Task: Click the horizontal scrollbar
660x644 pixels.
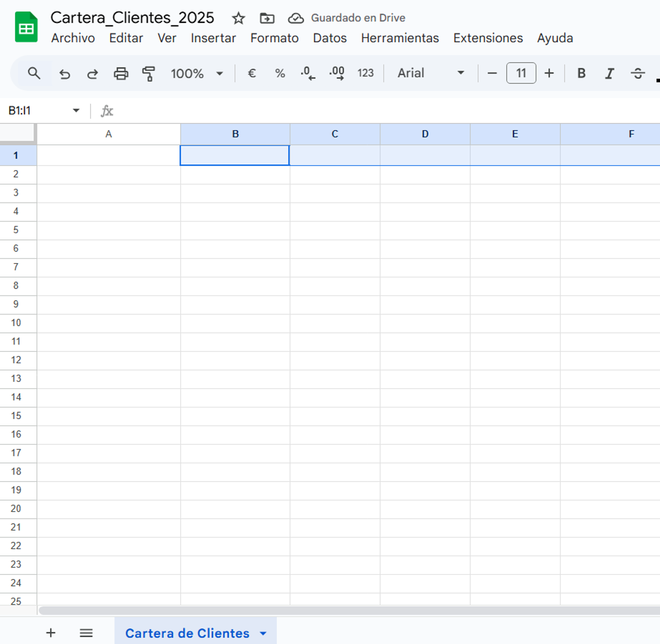Action: [349, 610]
